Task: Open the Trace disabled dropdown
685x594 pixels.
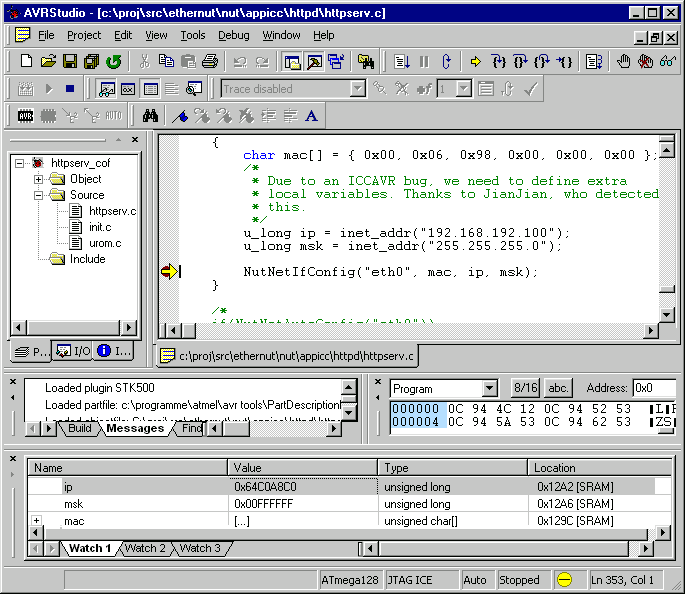Action: point(358,89)
